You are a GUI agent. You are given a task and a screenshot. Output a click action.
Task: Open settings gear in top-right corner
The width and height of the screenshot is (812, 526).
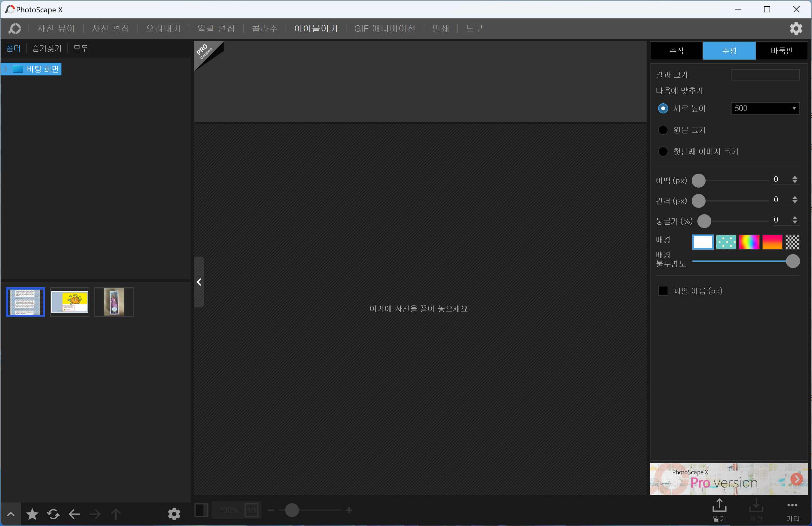point(796,29)
